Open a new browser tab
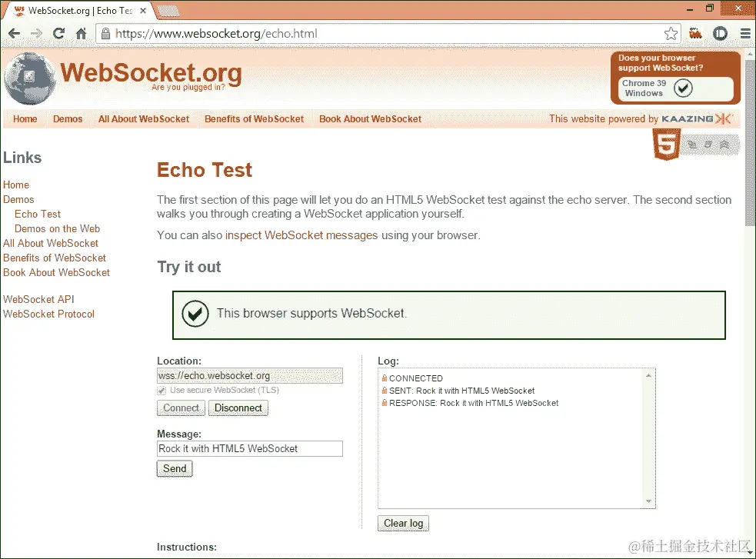756x559 pixels. 168,10
